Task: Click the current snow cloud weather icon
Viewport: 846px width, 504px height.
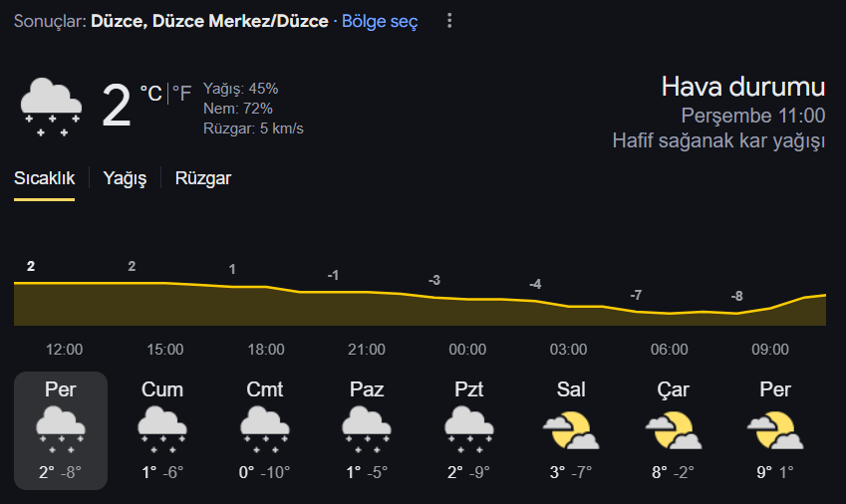Action: click(x=51, y=107)
